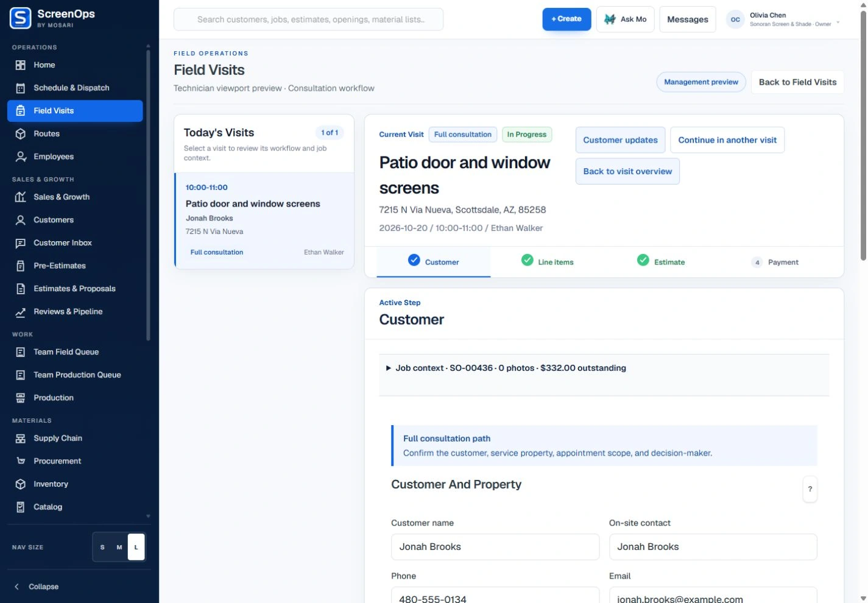Select the Customer step tab
This screenshot has width=868, height=603.
point(434,262)
